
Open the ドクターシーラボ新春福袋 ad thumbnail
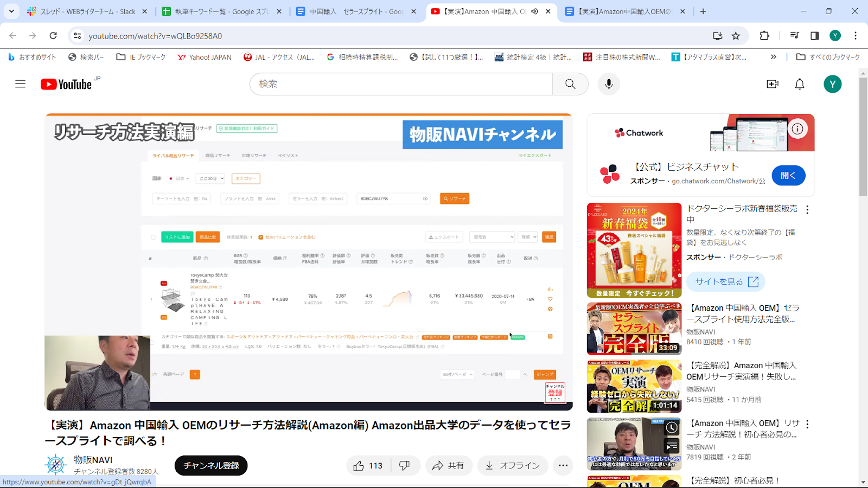pyautogui.click(x=634, y=251)
